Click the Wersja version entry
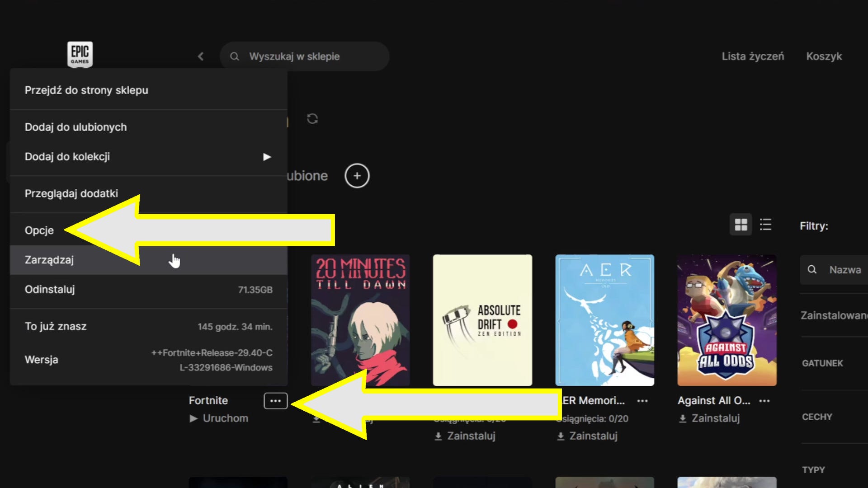The image size is (868, 488). click(149, 360)
